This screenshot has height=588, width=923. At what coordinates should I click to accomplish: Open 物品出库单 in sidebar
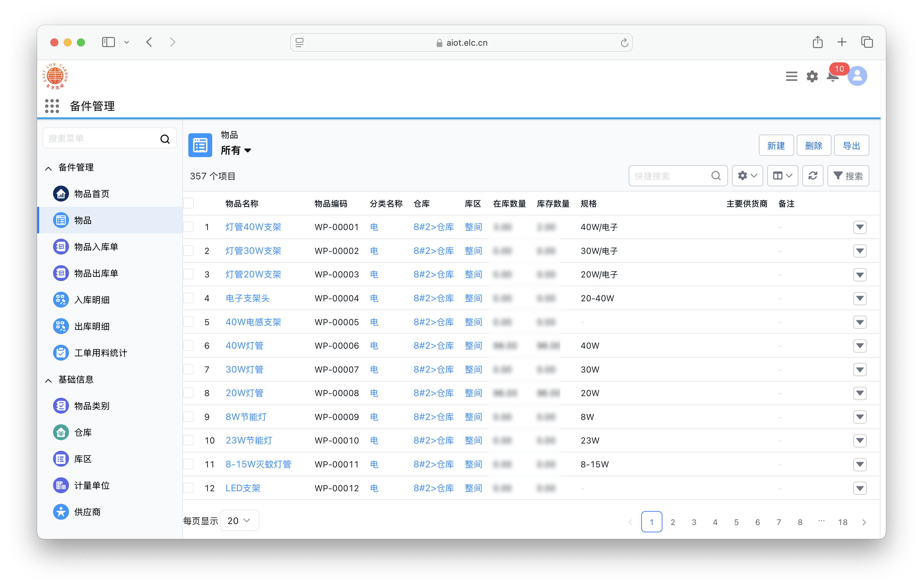110,273
